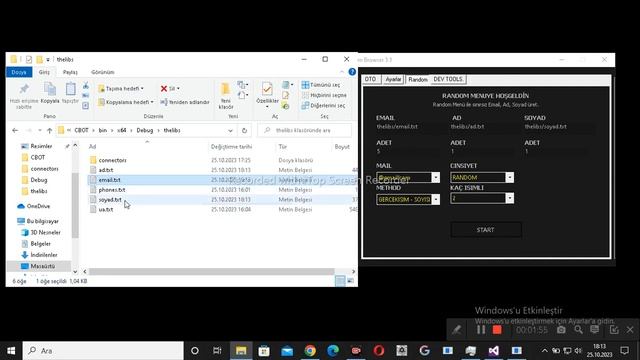
Task: Open Microsoft Edge from the taskbar
Action: click(333, 351)
